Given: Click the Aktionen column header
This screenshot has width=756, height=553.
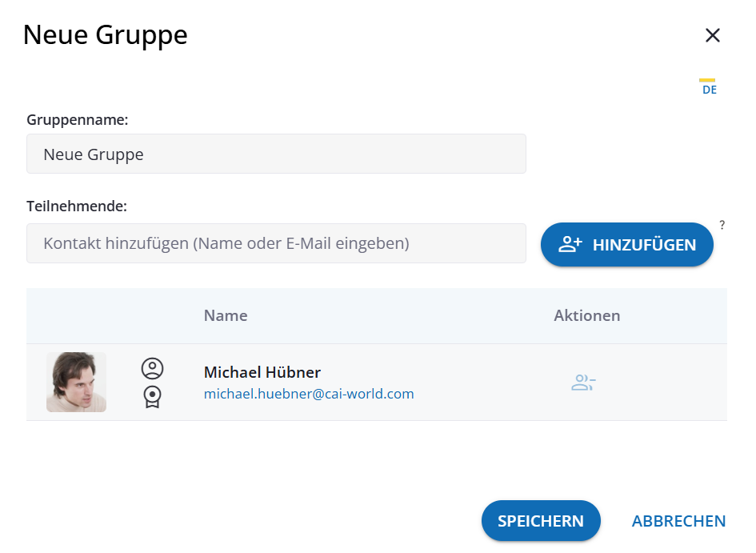Looking at the screenshot, I should pos(586,315).
